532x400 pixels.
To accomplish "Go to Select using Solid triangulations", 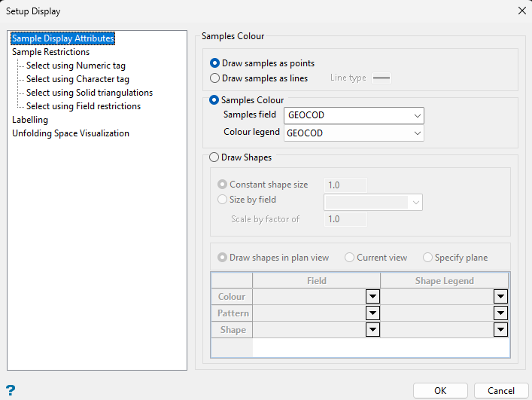I will pyautogui.click(x=90, y=93).
